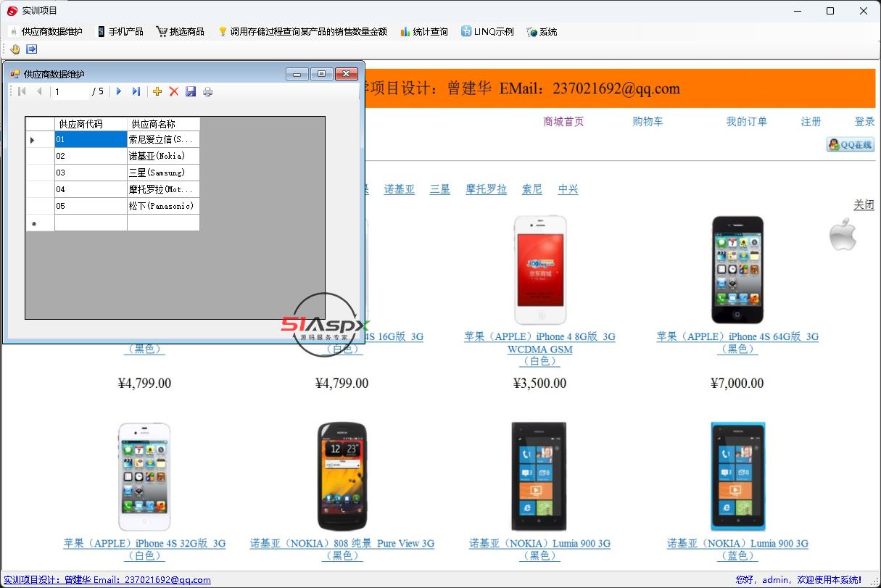
Task: Select the supplier code cell 01
Action: [91, 139]
